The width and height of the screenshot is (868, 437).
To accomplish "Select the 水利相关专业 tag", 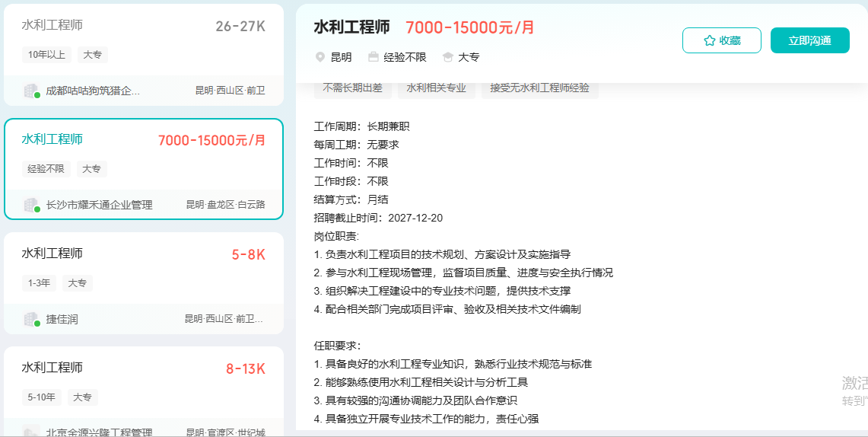I will click(437, 88).
